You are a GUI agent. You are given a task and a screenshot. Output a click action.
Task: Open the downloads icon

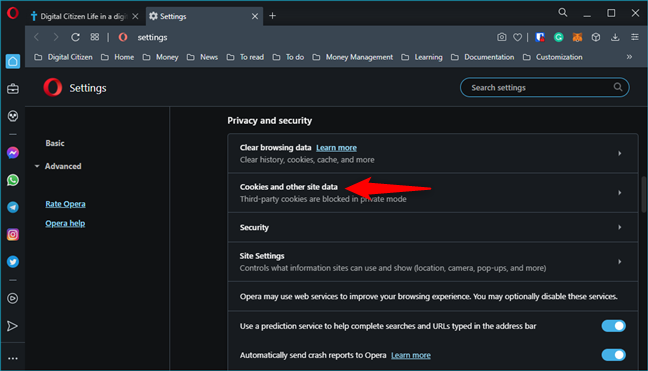[x=615, y=37]
